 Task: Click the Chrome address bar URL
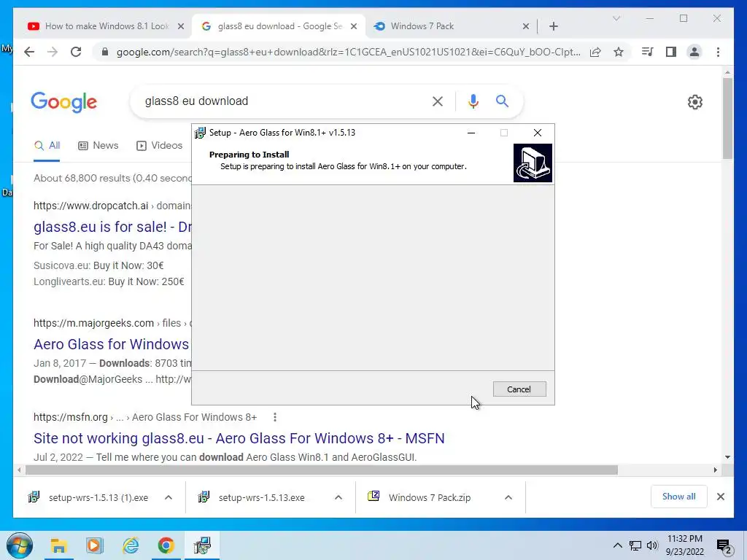tap(348, 52)
